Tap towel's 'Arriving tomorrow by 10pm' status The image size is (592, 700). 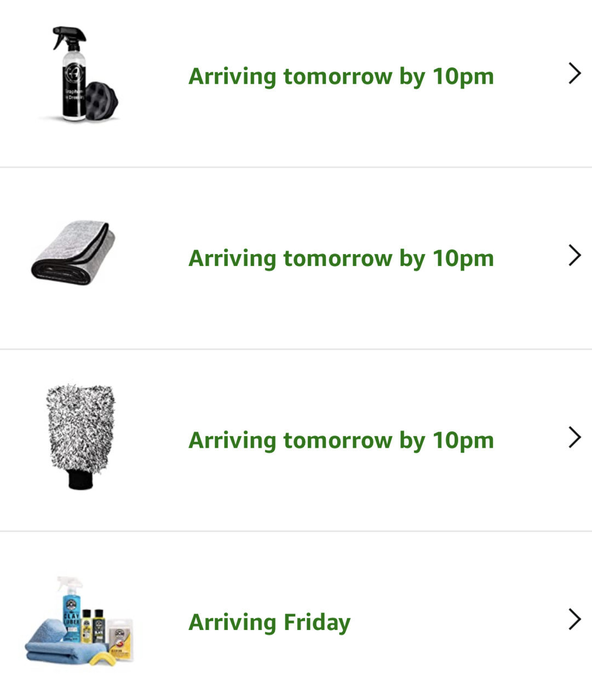pos(341,258)
